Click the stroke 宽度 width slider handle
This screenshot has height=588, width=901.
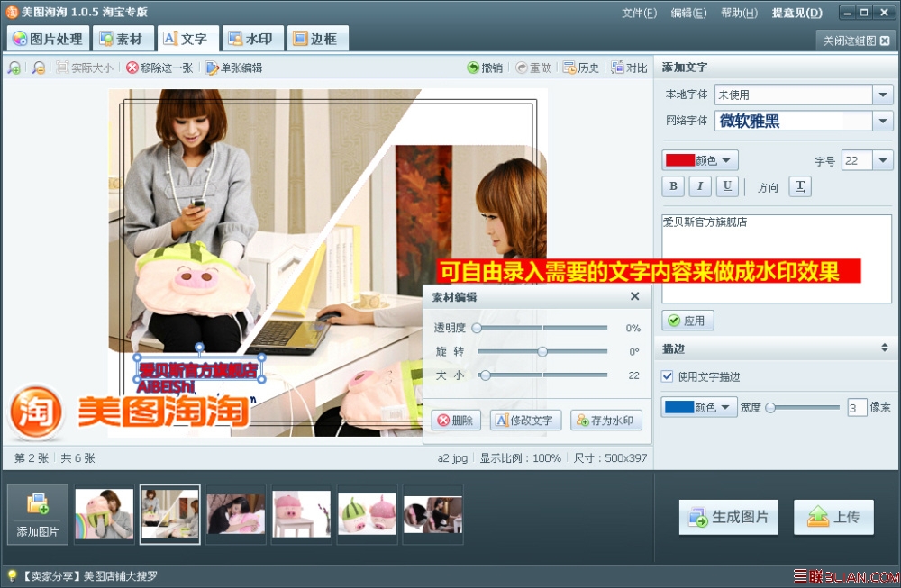770,408
